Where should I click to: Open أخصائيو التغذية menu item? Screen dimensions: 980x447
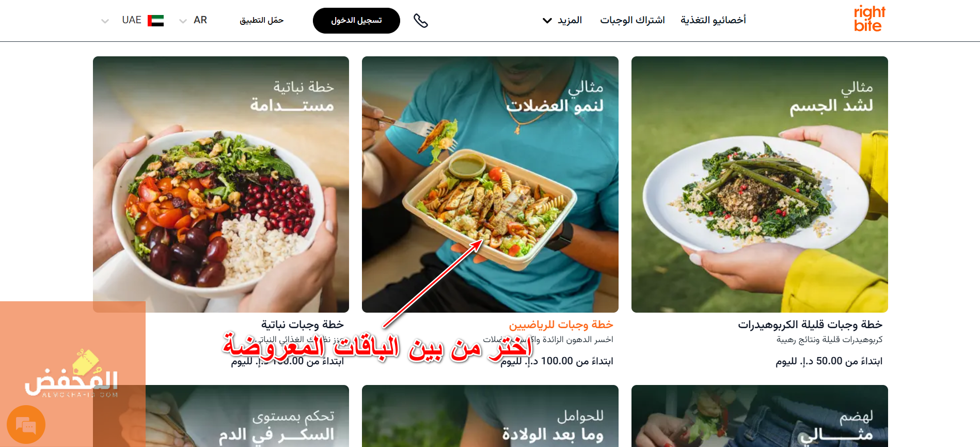pyautogui.click(x=713, y=20)
